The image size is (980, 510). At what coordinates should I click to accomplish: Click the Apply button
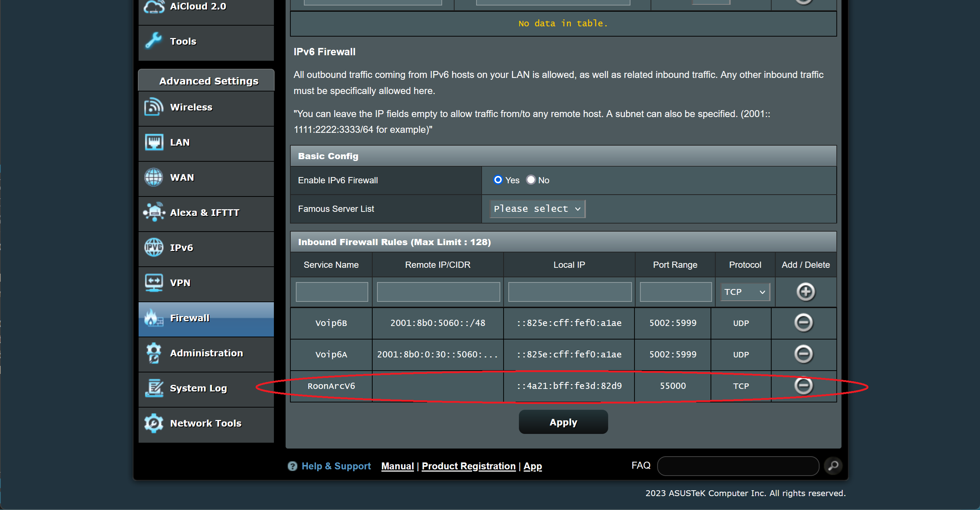tap(563, 422)
